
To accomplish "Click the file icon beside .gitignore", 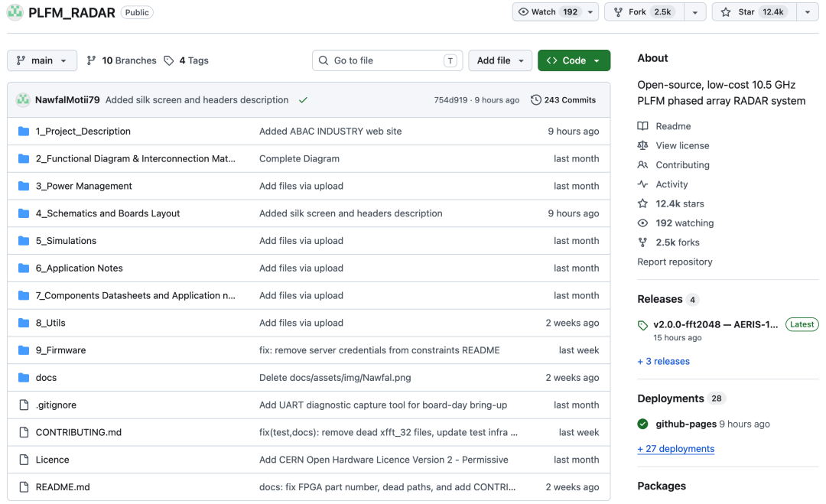I will 24,405.
